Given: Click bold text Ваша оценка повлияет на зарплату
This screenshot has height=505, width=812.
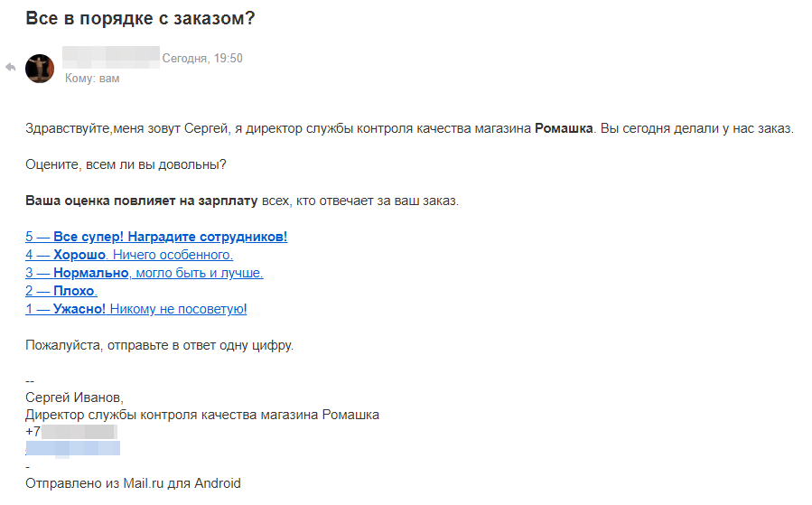Looking at the screenshot, I should tap(142, 201).
